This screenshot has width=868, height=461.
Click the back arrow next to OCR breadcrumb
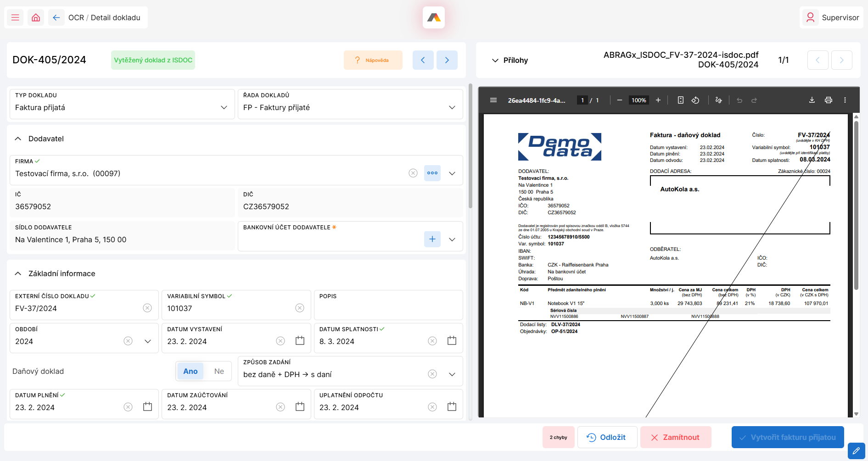point(56,17)
